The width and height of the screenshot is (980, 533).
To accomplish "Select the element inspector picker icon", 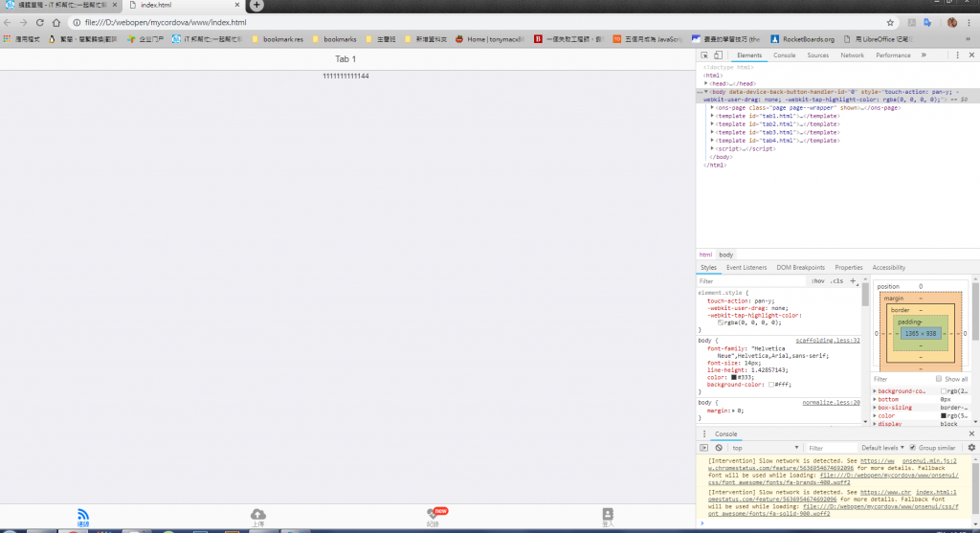I will pyautogui.click(x=704, y=55).
